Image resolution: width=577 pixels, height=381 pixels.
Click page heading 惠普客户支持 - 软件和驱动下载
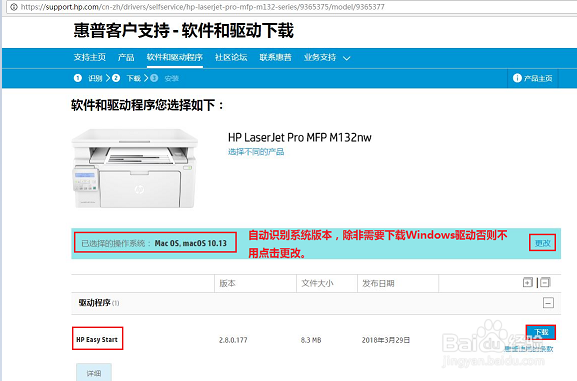[184, 31]
